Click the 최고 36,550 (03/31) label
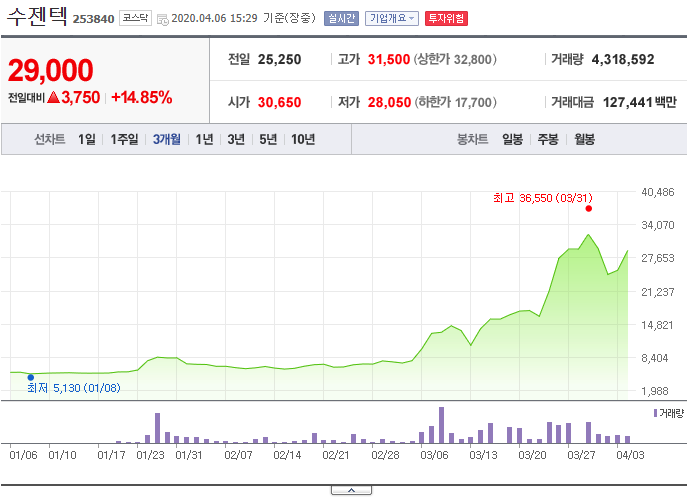687x501 pixels. [x=542, y=198]
